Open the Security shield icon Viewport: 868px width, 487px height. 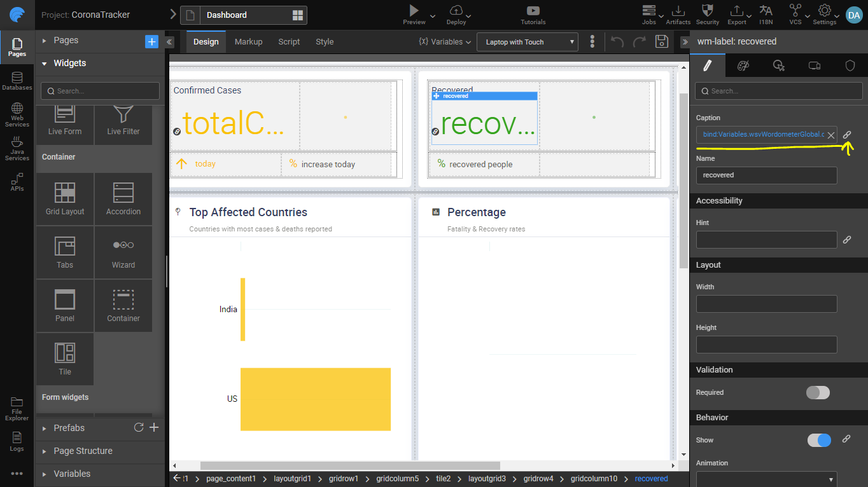coord(707,11)
